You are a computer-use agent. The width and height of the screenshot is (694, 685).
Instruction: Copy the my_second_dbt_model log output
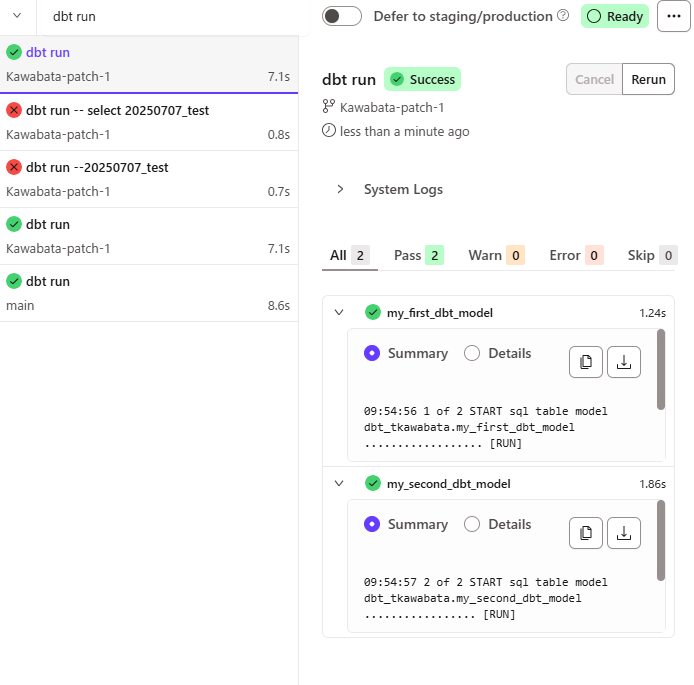click(586, 533)
